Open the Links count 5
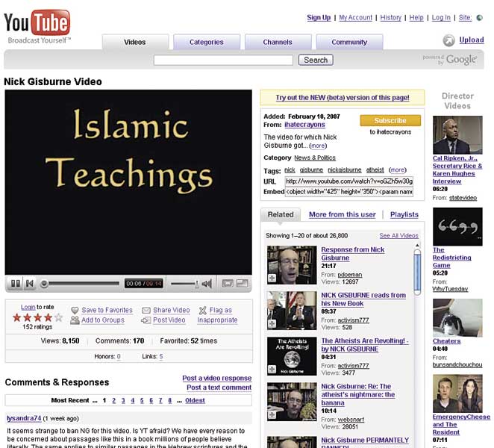Screen dimensions: 494x448 [x=161, y=357]
